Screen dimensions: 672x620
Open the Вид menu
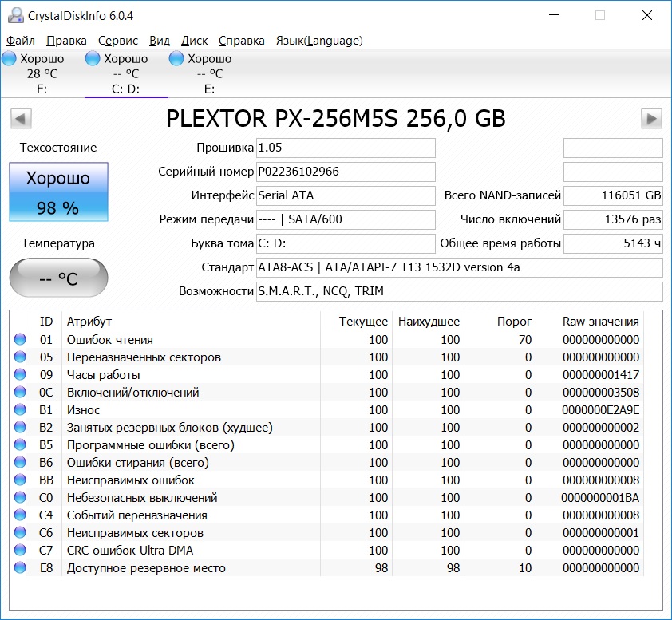160,41
